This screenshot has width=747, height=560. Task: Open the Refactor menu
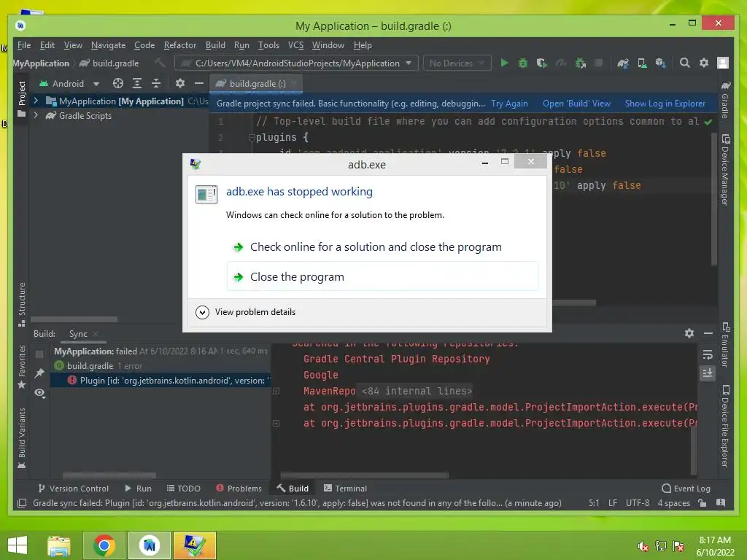pyautogui.click(x=180, y=45)
